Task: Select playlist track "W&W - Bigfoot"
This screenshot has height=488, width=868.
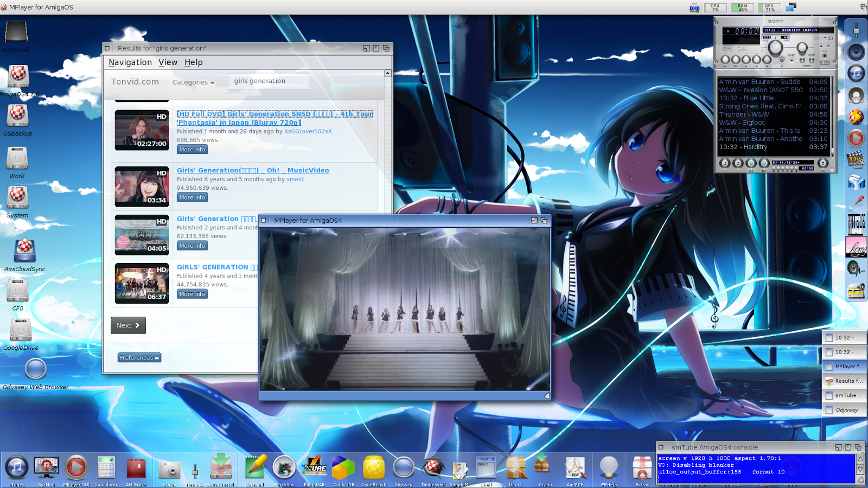Action: [773, 123]
